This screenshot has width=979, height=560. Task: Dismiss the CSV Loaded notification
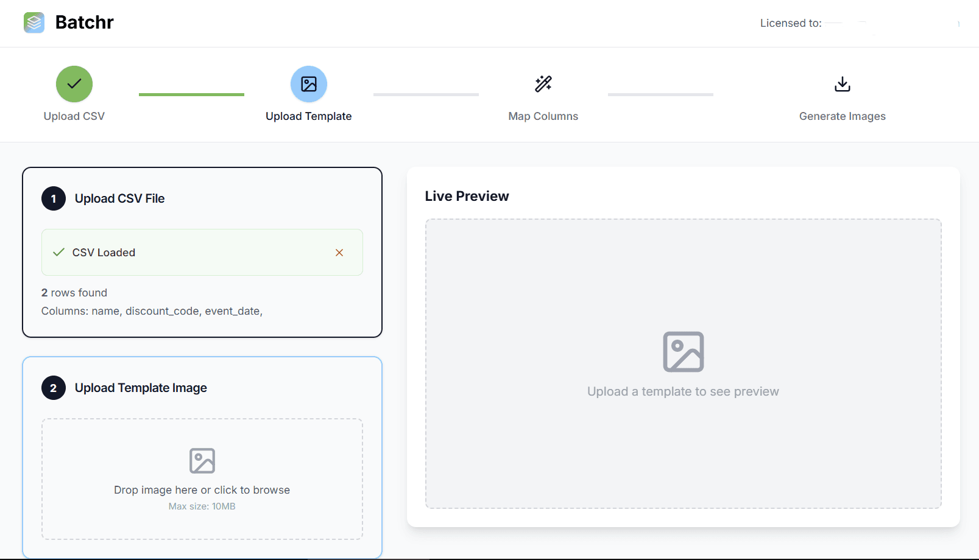coord(339,252)
